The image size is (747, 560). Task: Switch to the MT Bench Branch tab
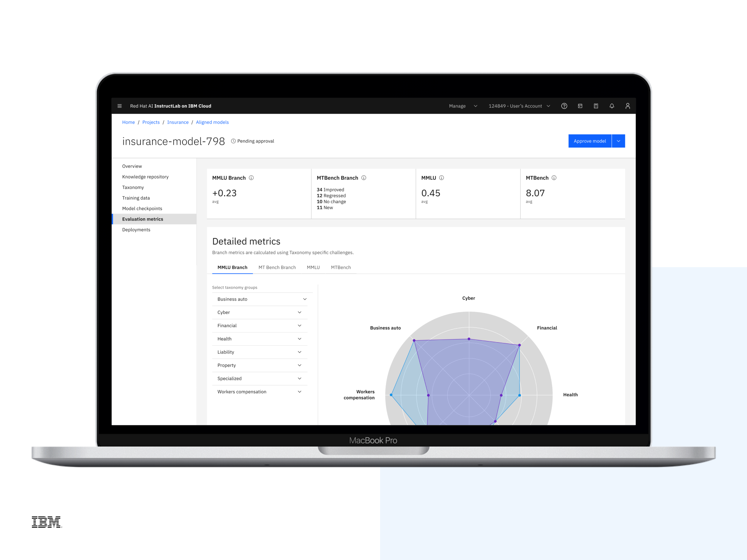pos(277,267)
